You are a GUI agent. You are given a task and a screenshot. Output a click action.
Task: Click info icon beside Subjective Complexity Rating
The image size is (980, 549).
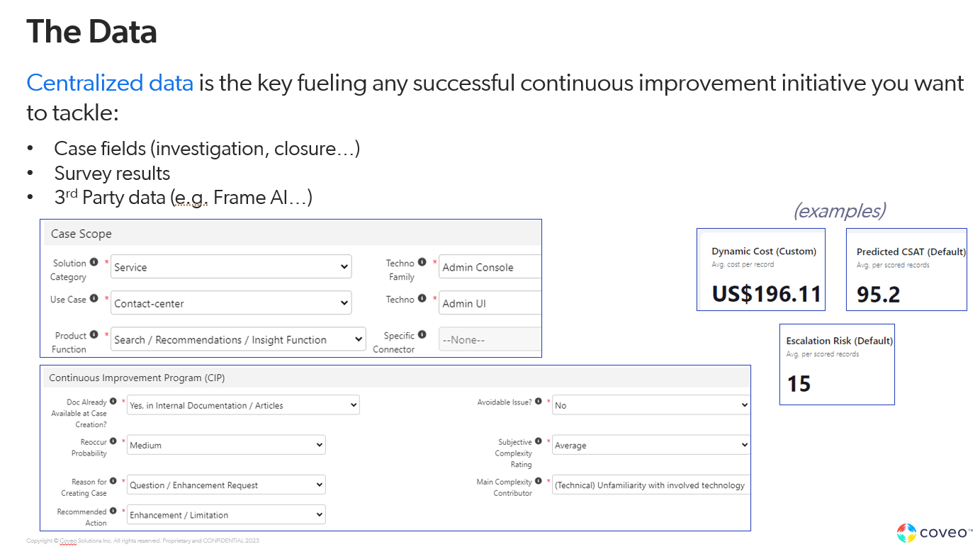point(539,441)
